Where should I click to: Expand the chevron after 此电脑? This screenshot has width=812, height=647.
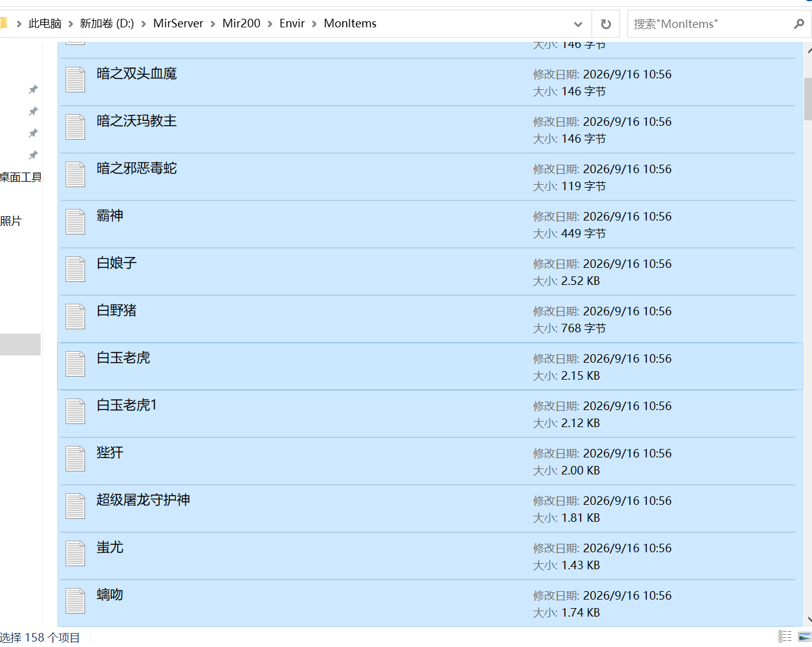[x=70, y=24]
